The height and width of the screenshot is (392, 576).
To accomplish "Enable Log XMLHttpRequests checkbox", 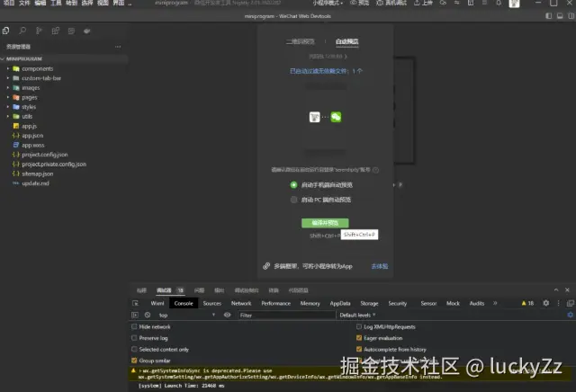I will 359,326.
